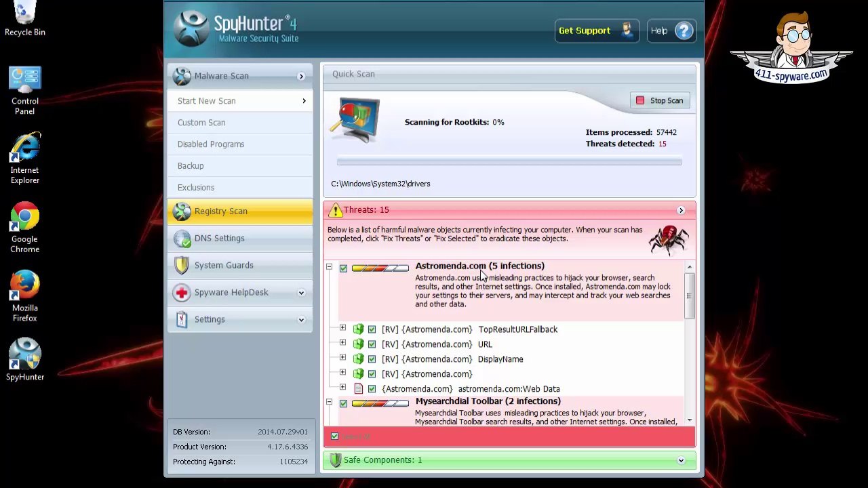This screenshot has height=488, width=868.
Task: Click the Threats header arrow button
Action: point(681,211)
